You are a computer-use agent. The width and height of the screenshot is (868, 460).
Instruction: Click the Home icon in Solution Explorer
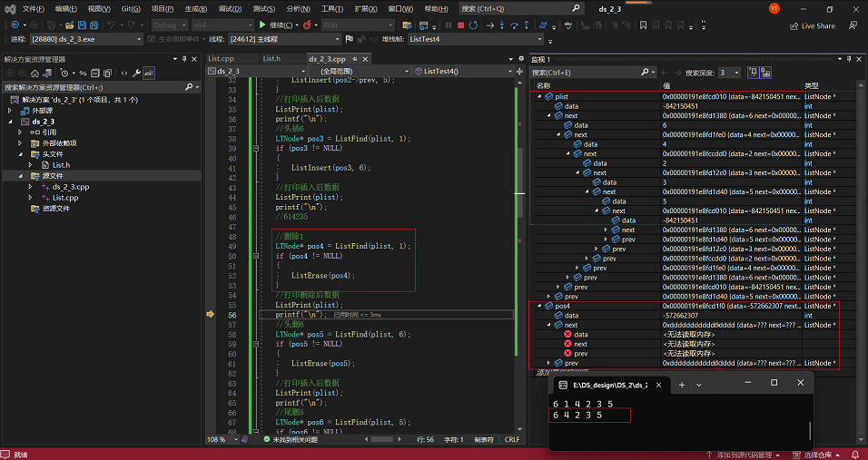pyautogui.click(x=35, y=73)
